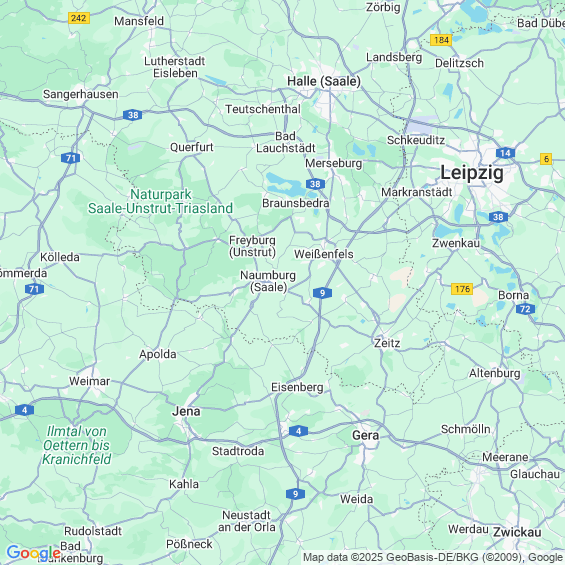Select the Jena city label

[x=186, y=411]
